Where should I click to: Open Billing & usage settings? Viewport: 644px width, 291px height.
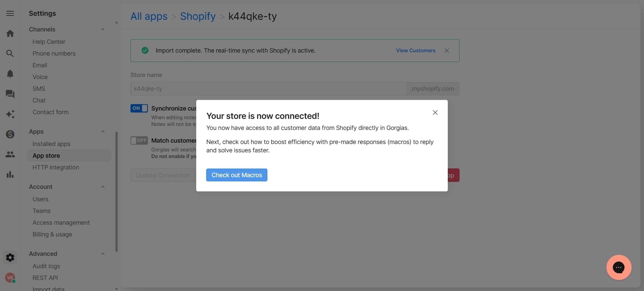point(52,234)
